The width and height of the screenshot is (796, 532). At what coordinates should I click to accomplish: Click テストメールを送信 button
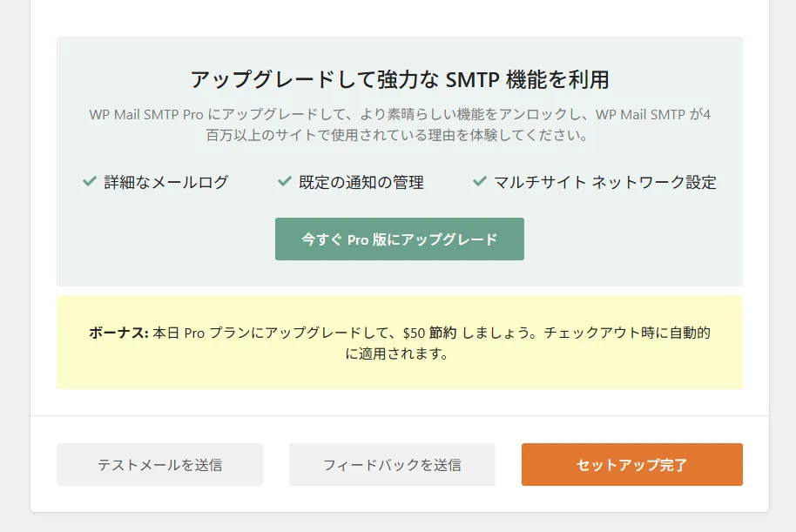[x=160, y=464]
